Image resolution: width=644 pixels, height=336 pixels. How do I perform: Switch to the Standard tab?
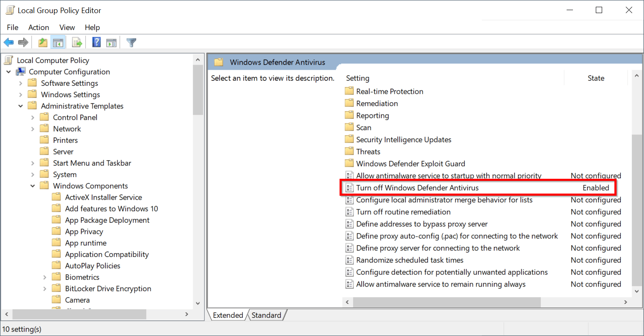point(266,315)
